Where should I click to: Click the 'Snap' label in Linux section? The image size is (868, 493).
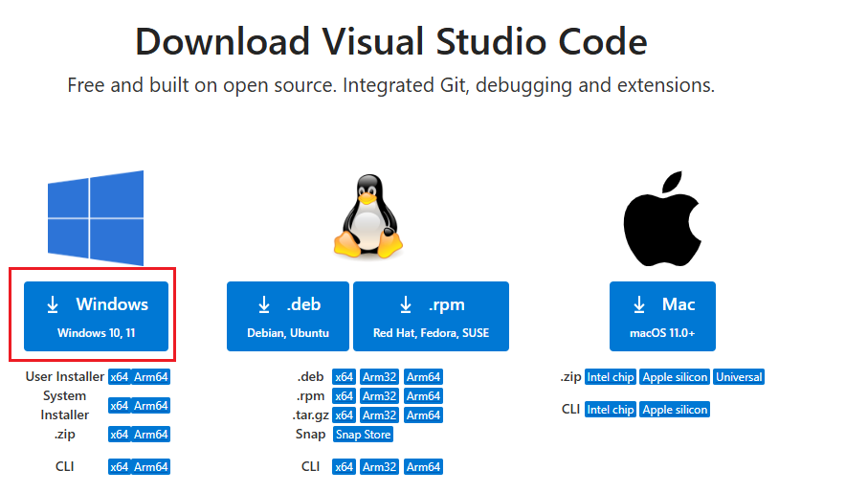(x=311, y=435)
